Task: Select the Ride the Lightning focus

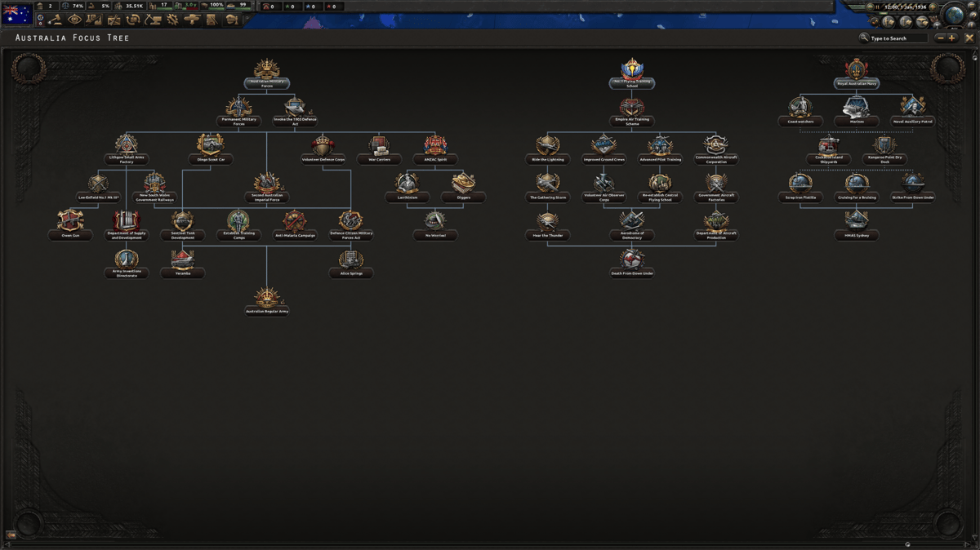Action: point(548,149)
